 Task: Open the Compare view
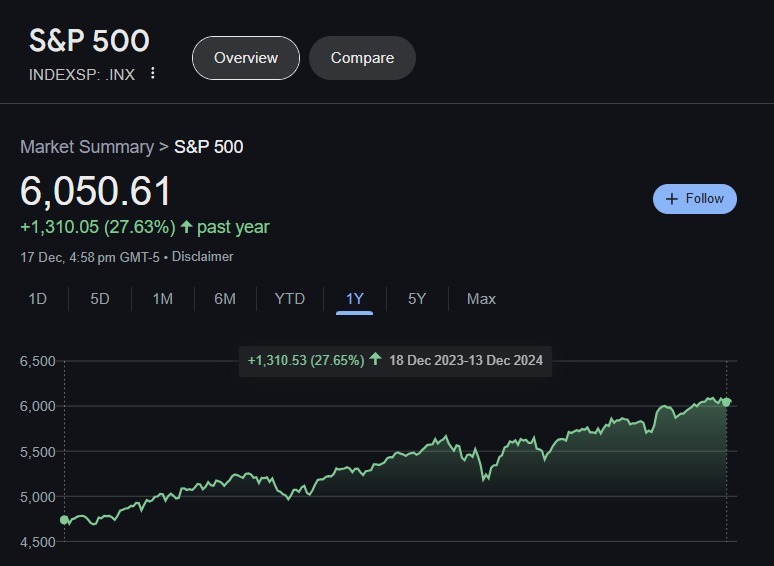coord(362,58)
